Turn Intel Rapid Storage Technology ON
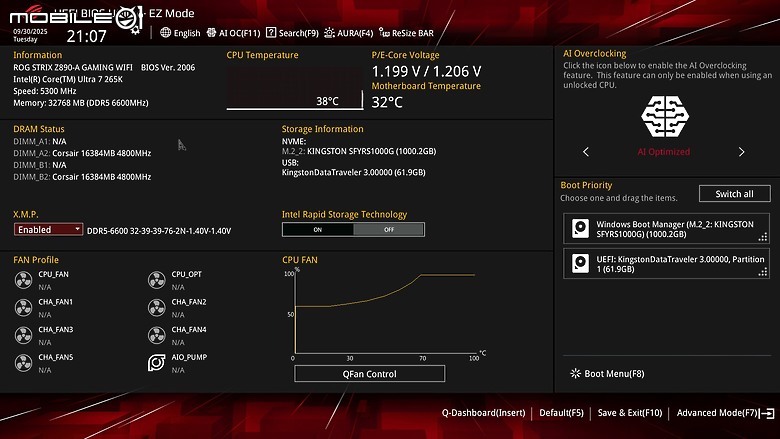Image resolution: width=780 pixels, height=439 pixels. (x=318, y=229)
